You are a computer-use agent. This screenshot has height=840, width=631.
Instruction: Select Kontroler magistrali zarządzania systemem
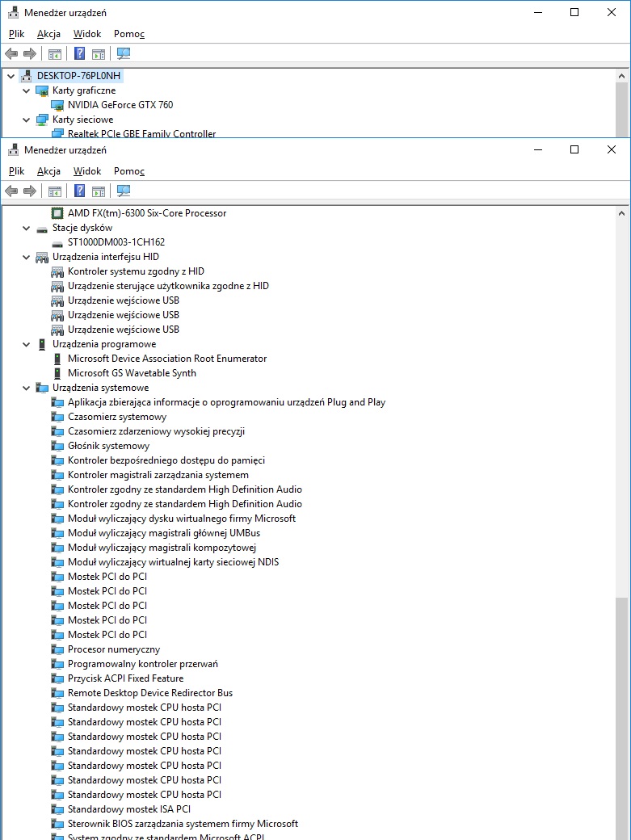coord(158,475)
